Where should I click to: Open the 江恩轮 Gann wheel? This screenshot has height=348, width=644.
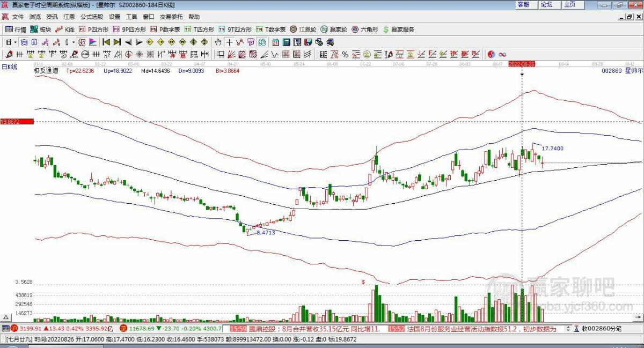click(303, 29)
